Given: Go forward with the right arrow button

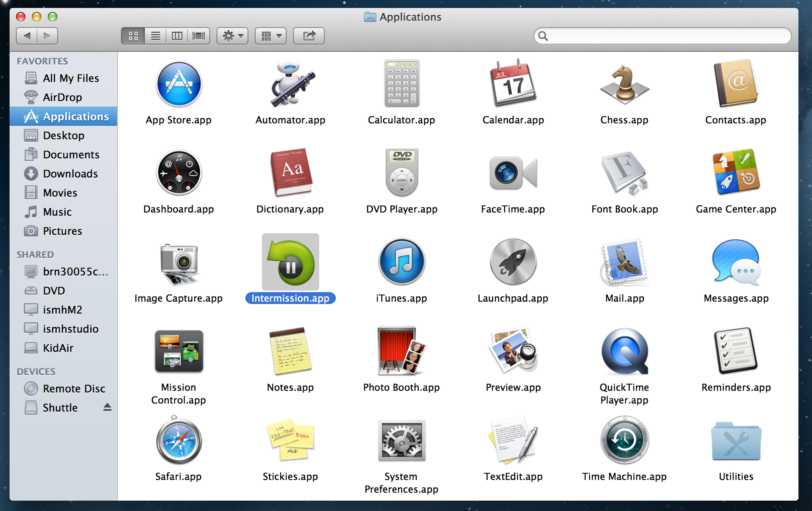Looking at the screenshot, I should pyautogui.click(x=47, y=36).
